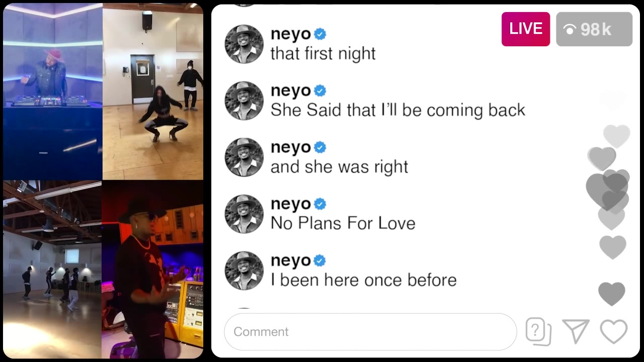Image resolution: width=644 pixels, height=362 pixels.
Task: Open the 98k viewer count badge
Action: point(594,29)
